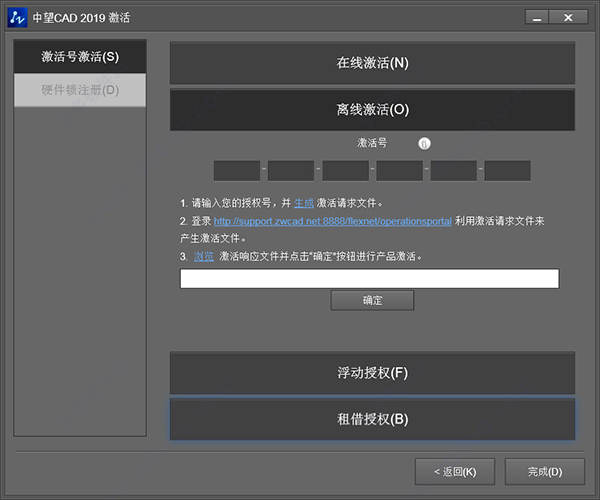Focus the second activation code box

tap(291, 171)
